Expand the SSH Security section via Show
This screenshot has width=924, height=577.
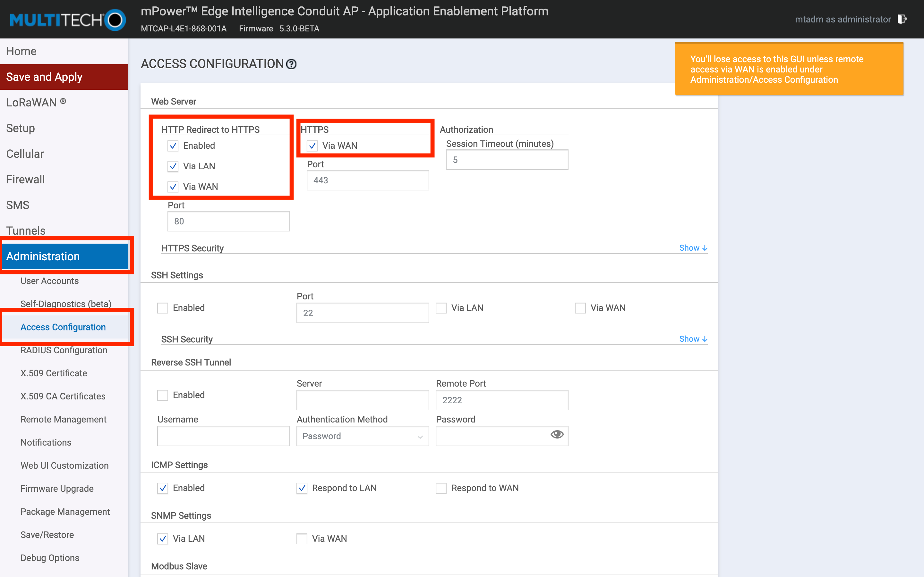693,339
